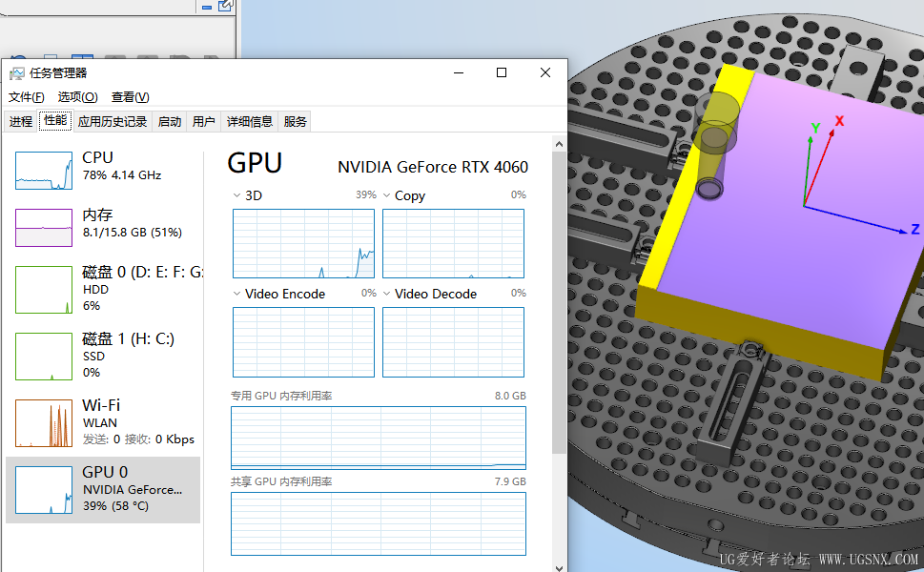Select the 磁盘 1 SSD graph thumbnail
Screen dimensions: 924x572
click(x=44, y=357)
